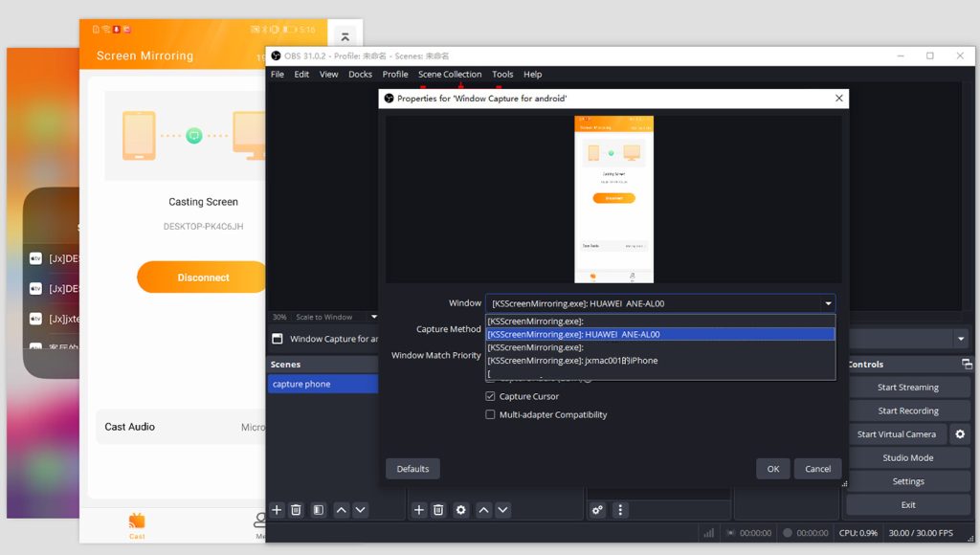Add a new scene with the plus icon
Viewport: 980px width, 555px height.
tap(277, 510)
